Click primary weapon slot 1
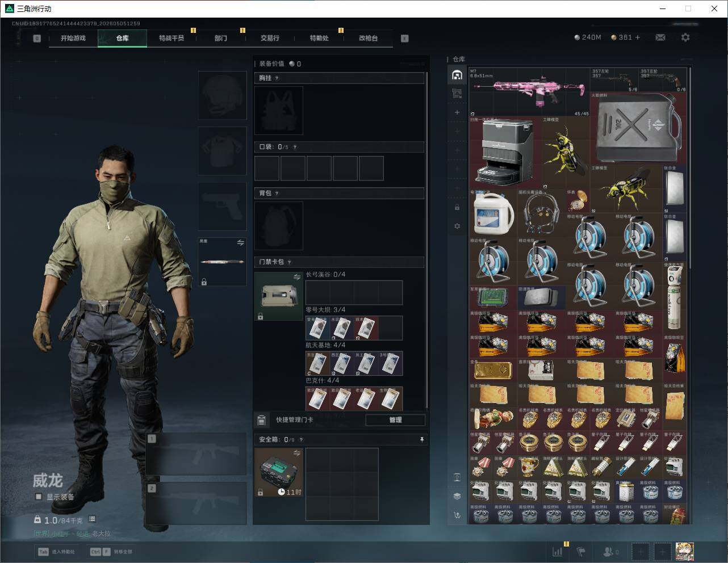Viewport: 728px width, 563px height. pos(196,454)
